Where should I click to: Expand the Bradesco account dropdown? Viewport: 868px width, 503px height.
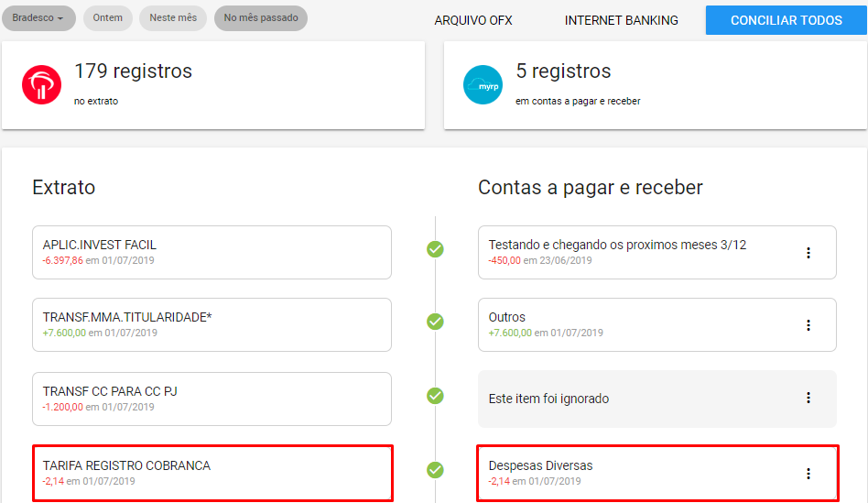38,18
